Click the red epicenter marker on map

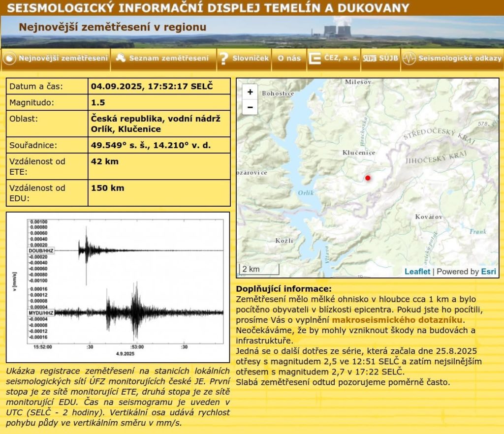tap(368, 178)
